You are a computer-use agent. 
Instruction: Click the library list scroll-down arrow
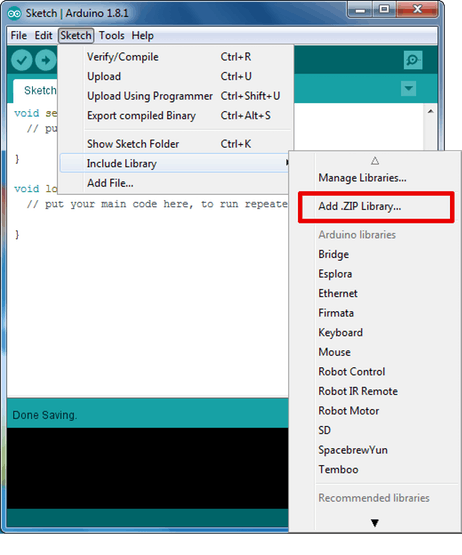click(x=375, y=522)
